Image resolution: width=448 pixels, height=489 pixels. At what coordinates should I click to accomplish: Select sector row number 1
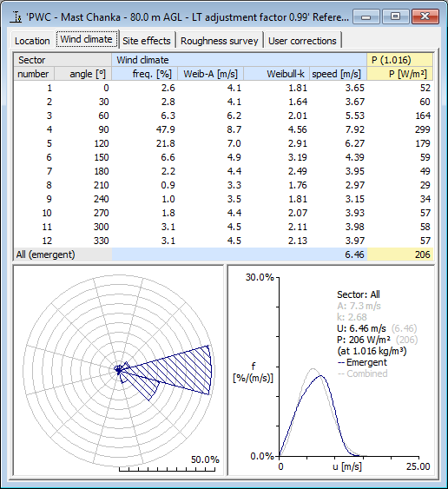coord(49,88)
